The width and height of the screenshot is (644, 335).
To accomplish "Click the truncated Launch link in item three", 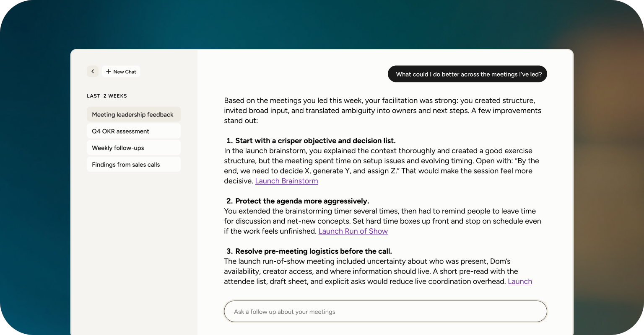I will 520,281.
